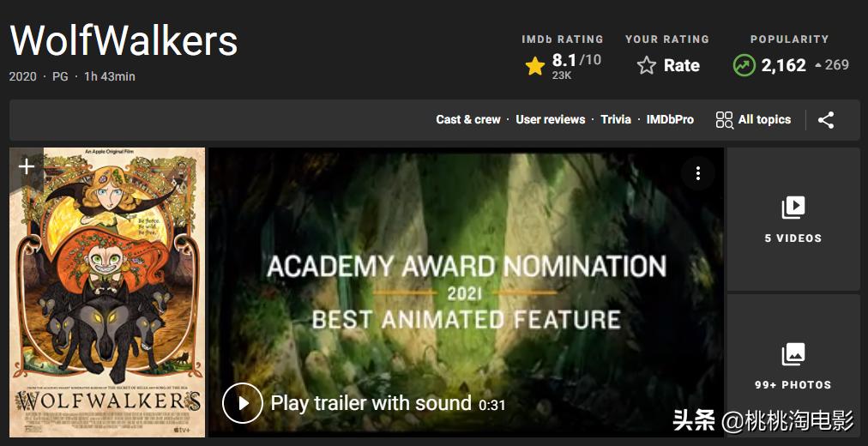Open the All topics grid icon

coord(724,120)
